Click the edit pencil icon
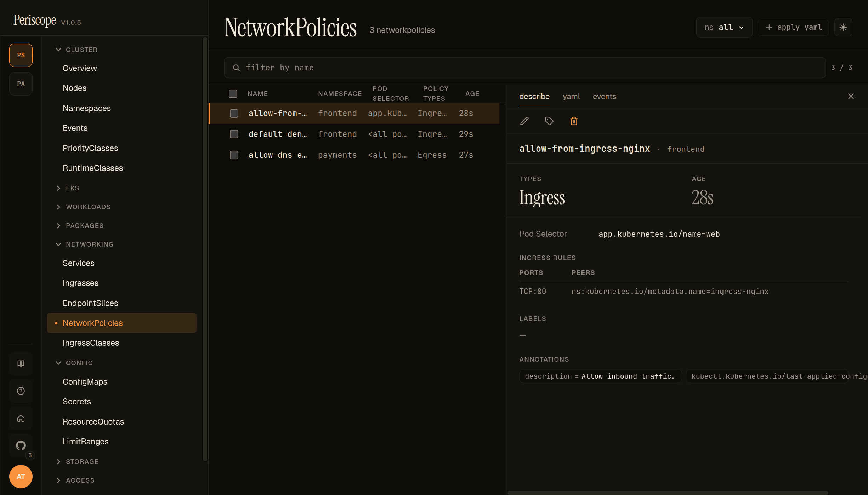Screen dimensions: 868x495 (x=524, y=121)
